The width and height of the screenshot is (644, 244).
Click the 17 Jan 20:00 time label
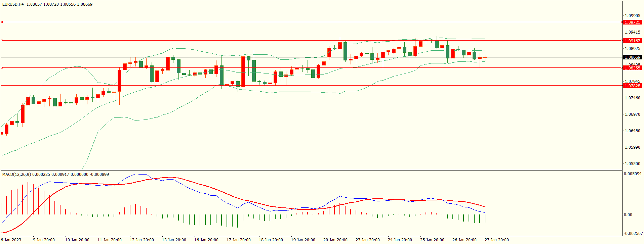click(239, 240)
